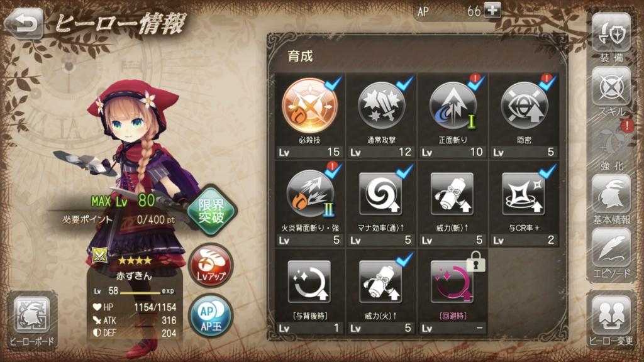The height and width of the screenshot is (362, 644).
Task: Open the 基本情報 tab
Action: (x=611, y=200)
